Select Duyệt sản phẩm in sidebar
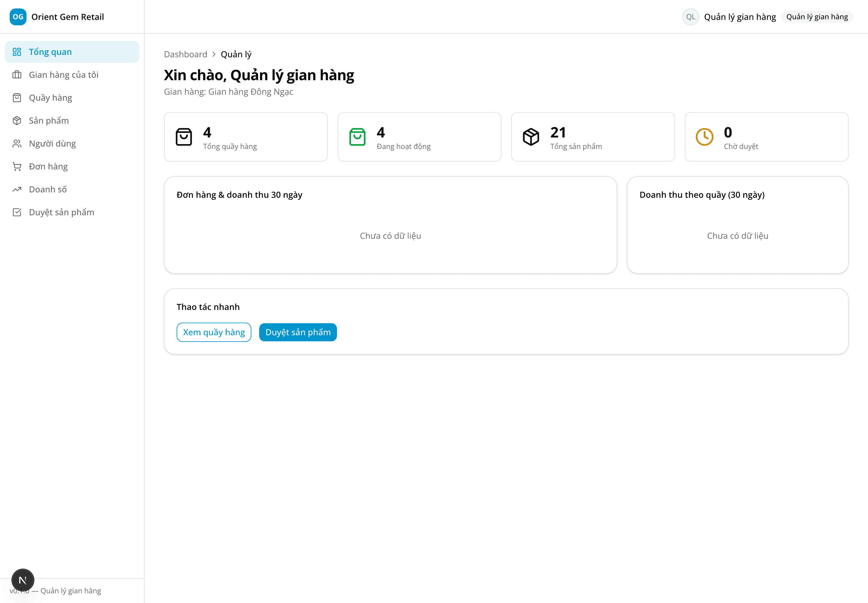868x603 pixels. click(x=72, y=212)
